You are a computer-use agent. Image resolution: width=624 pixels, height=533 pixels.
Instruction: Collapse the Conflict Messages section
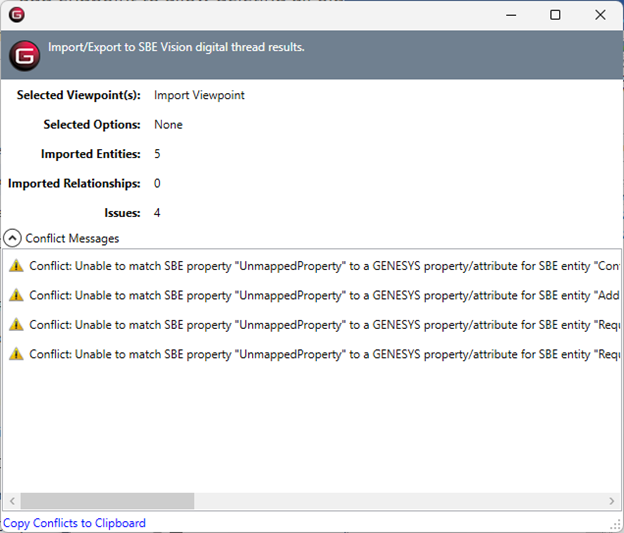[x=12, y=238]
